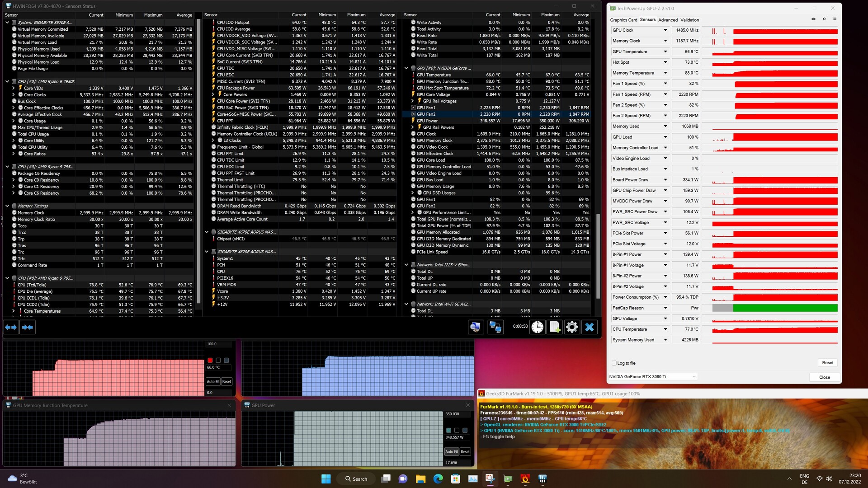Viewport: 868px width, 488px height.
Task: Collapse the Memory Timings sensor group
Action: pyautogui.click(x=7, y=206)
